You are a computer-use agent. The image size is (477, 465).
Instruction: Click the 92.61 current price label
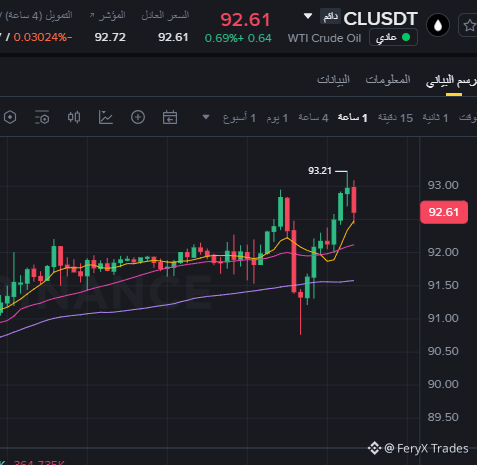pyautogui.click(x=444, y=212)
